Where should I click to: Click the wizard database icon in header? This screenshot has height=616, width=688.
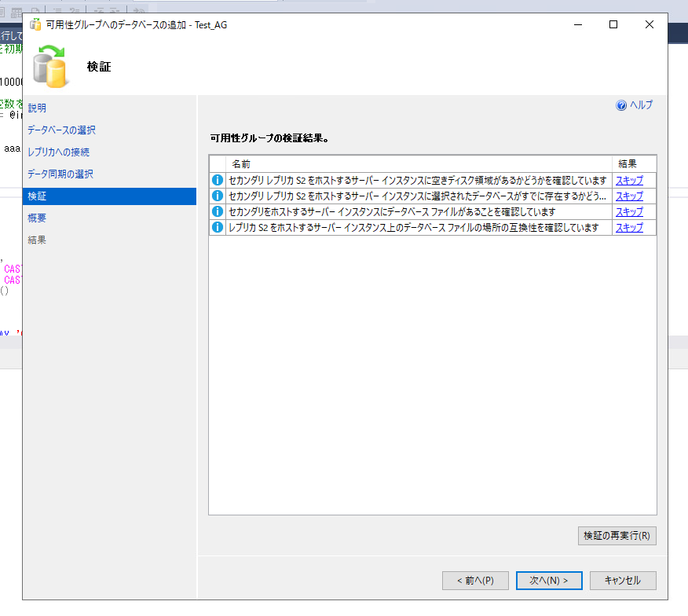pyautogui.click(x=51, y=66)
